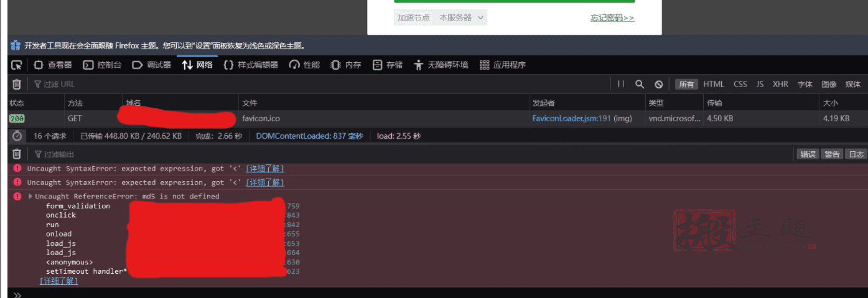
Task: Select the 网络 (Network) tab
Action: click(x=197, y=65)
